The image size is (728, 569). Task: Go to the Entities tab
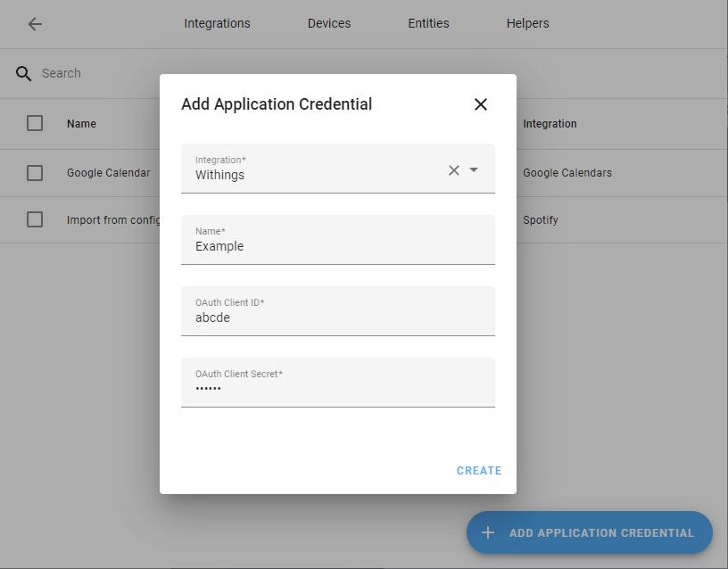click(x=428, y=24)
